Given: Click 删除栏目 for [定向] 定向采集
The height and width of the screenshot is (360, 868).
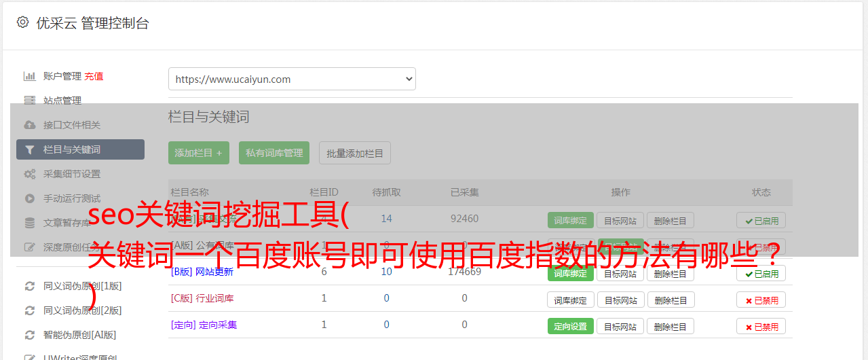Looking at the screenshot, I should click(x=670, y=326).
